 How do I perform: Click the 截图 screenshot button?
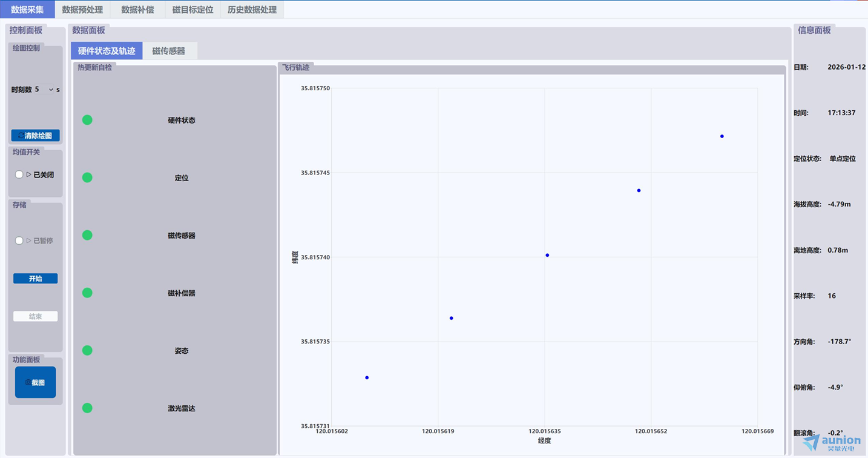(x=35, y=382)
